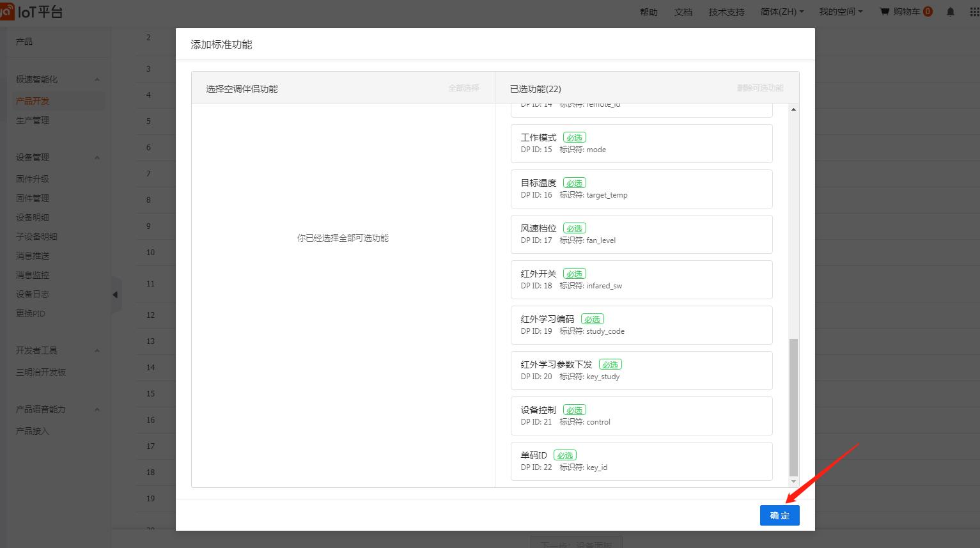Select the 红外学习编码 function card

[641, 325]
